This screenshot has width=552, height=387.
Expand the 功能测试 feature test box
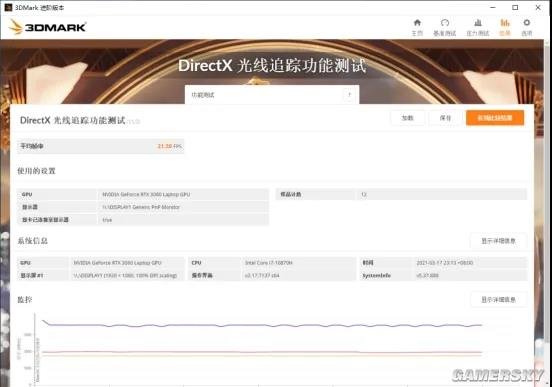click(x=272, y=94)
